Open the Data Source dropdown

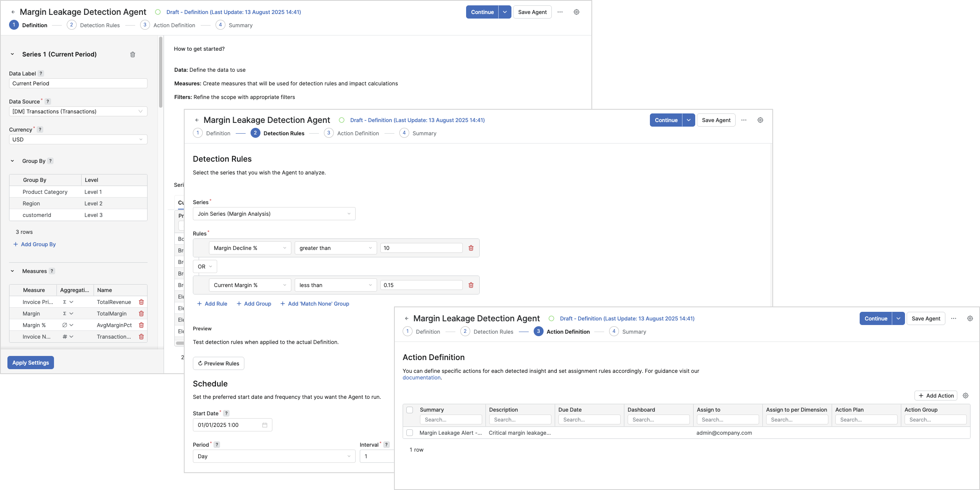coord(78,111)
